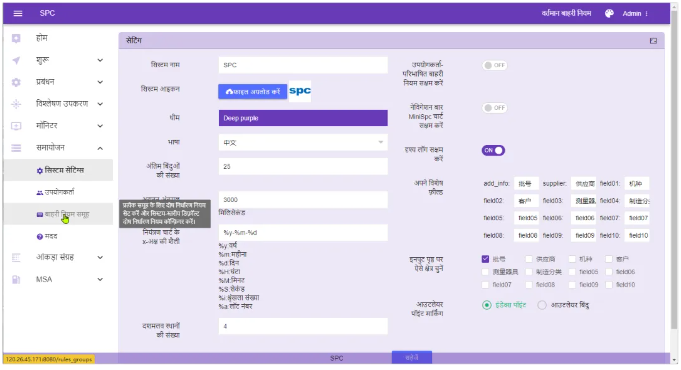The width and height of the screenshot is (681, 370).
Task: Click the प्रबंधन gear icon
Action: [16, 82]
